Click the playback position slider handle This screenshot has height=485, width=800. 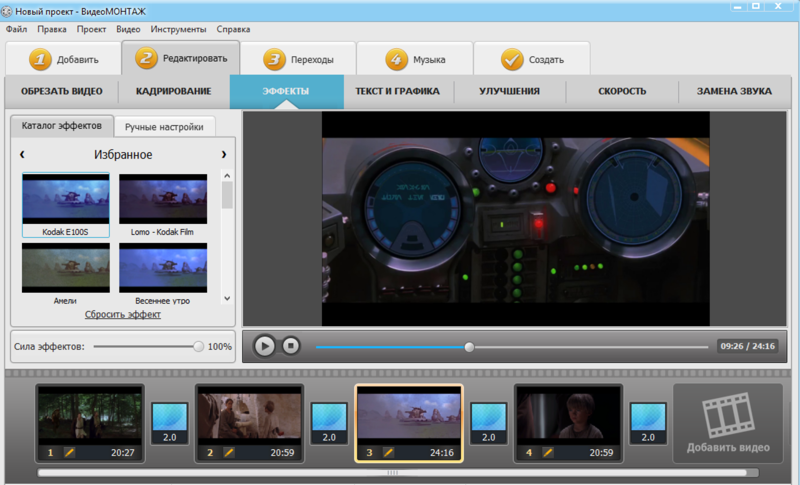pyautogui.click(x=469, y=347)
